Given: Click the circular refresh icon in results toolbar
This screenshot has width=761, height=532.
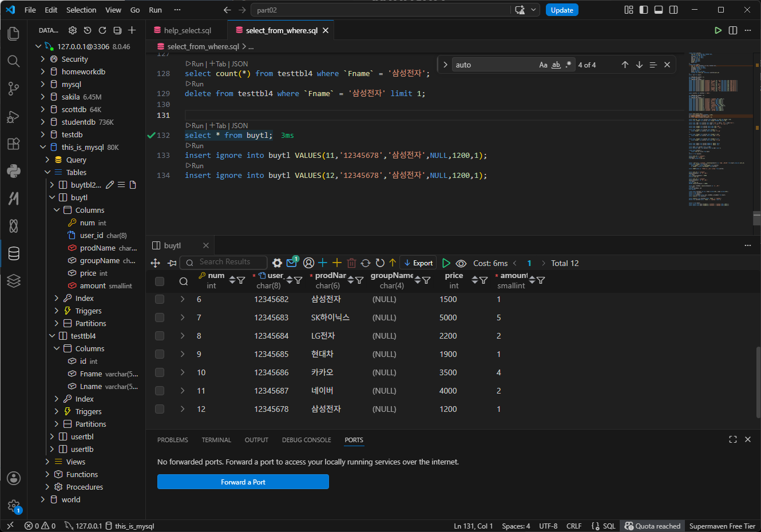Looking at the screenshot, I should [x=380, y=263].
